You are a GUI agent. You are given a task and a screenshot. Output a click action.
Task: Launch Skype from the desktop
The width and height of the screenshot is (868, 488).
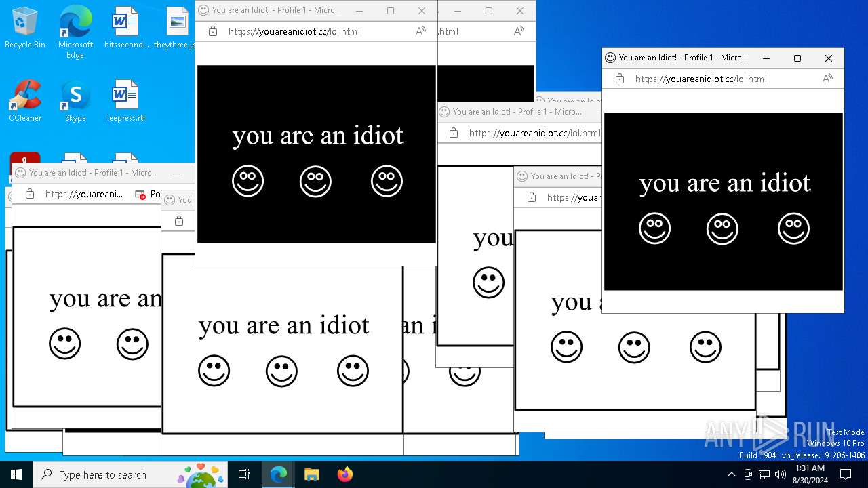(75, 101)
